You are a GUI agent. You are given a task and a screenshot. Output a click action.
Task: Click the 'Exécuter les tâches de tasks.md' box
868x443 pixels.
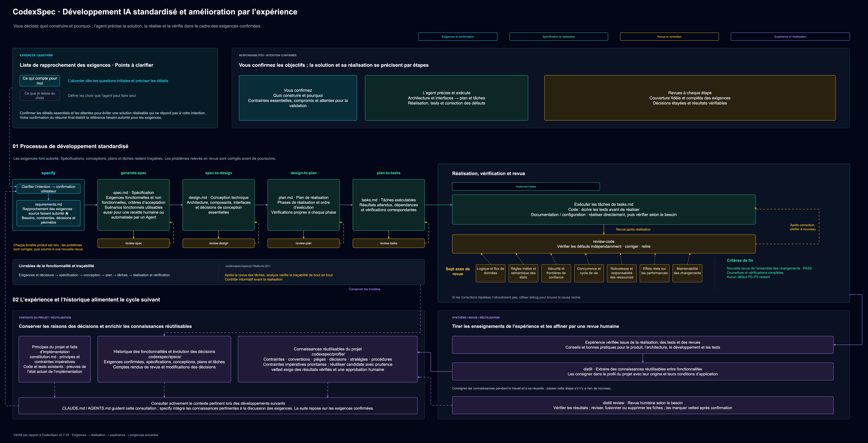604,209
